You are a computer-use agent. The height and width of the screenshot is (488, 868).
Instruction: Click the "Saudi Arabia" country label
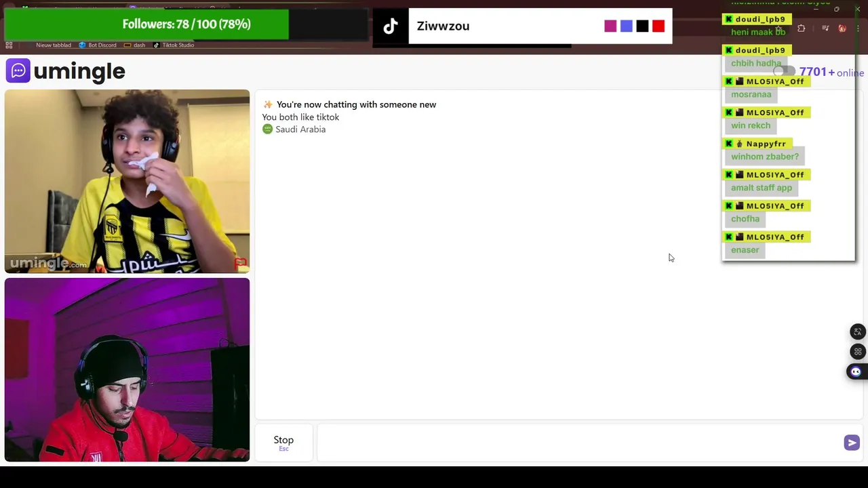[x=300, y=129]
